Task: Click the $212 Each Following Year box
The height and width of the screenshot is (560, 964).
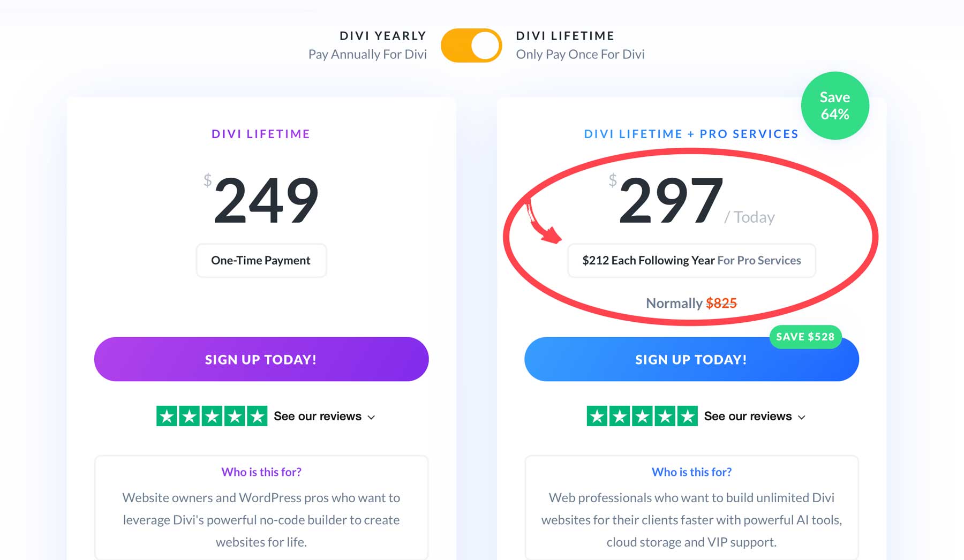Action: [691, 261]
